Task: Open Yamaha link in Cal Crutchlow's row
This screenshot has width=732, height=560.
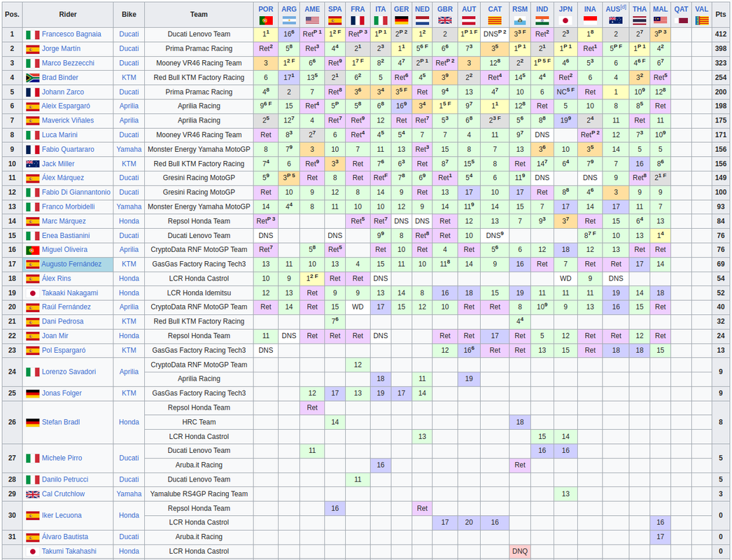Action: pos(129,494)
